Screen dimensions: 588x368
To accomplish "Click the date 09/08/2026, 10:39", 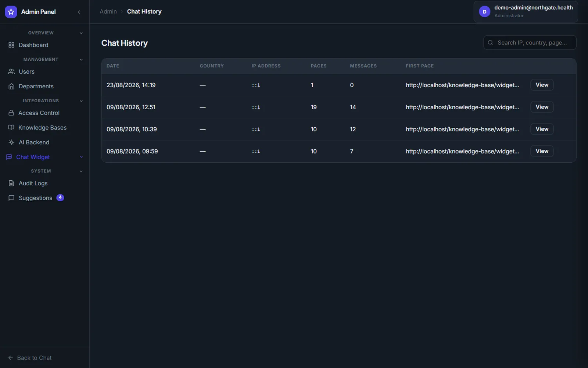I will coord(132,129).
